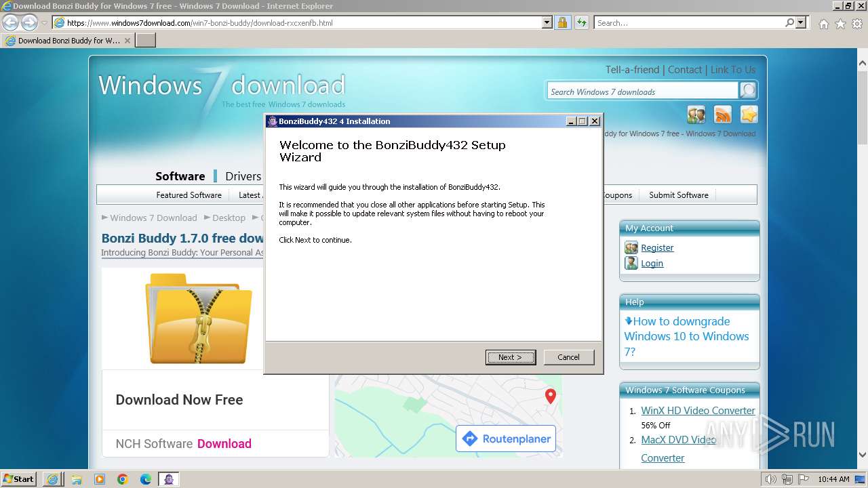The image size is (868, 488).
Task: Open MacX DVD Video Converter link
Action: [679, 449]
